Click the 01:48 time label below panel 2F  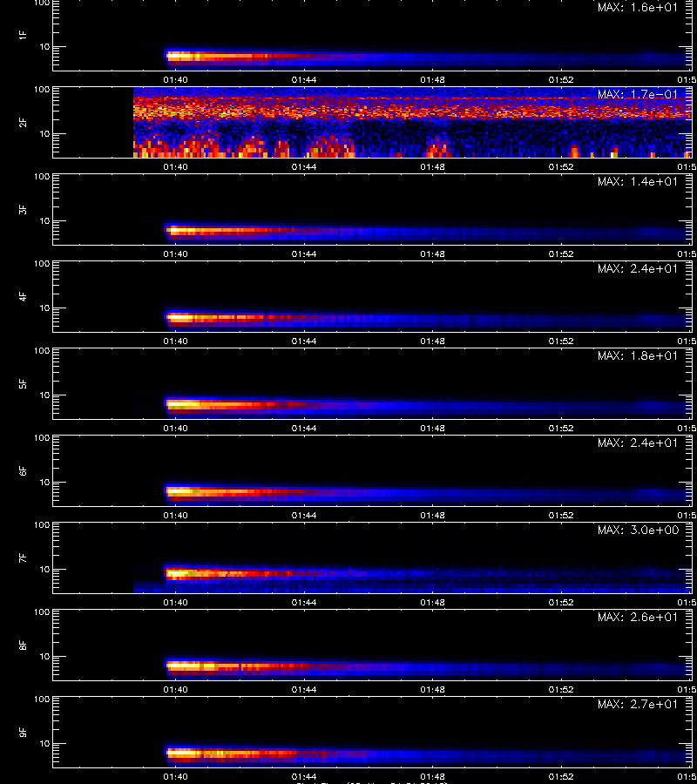(432, 167)
